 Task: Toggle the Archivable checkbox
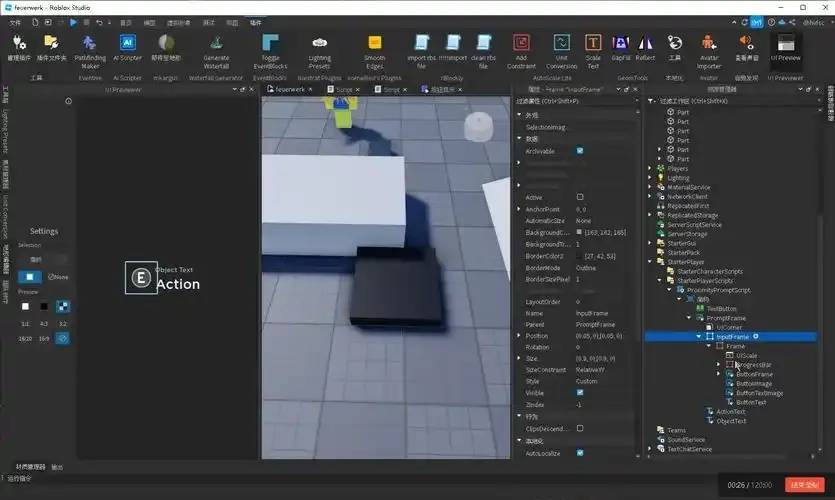(x=580, y=151)
